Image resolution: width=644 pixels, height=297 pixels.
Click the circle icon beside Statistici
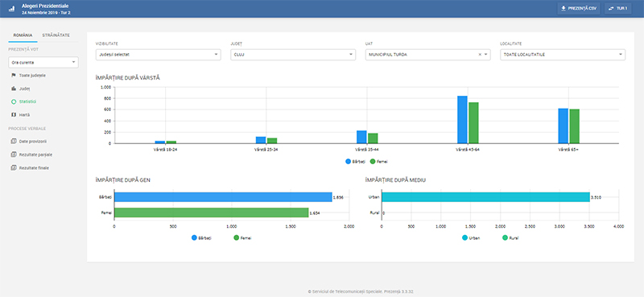[x=14, y=101]
